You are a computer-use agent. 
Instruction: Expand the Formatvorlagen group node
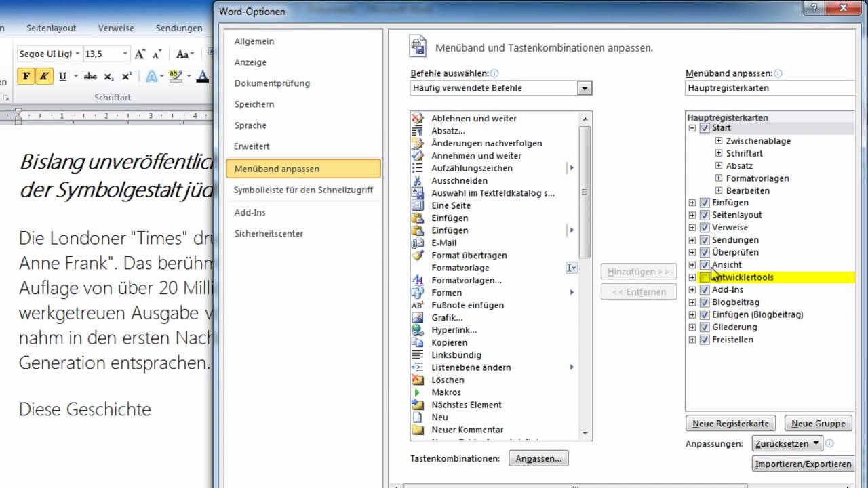[x=719, y=178]
